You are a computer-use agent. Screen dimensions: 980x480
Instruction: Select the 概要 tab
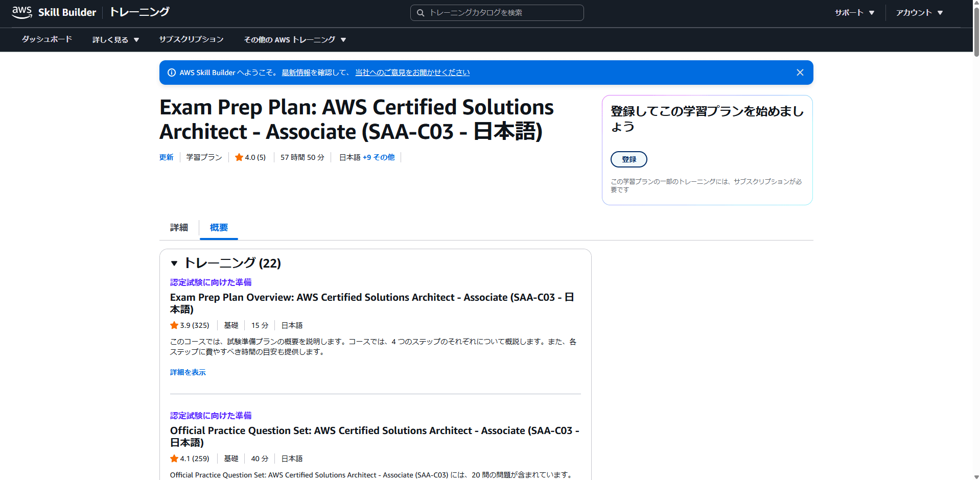(x=219, y=228)
